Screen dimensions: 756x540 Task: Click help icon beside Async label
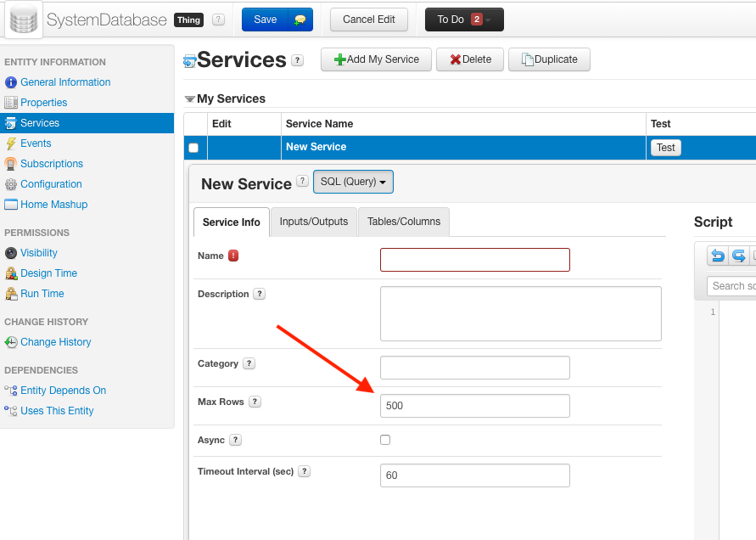tap(235, 440)
